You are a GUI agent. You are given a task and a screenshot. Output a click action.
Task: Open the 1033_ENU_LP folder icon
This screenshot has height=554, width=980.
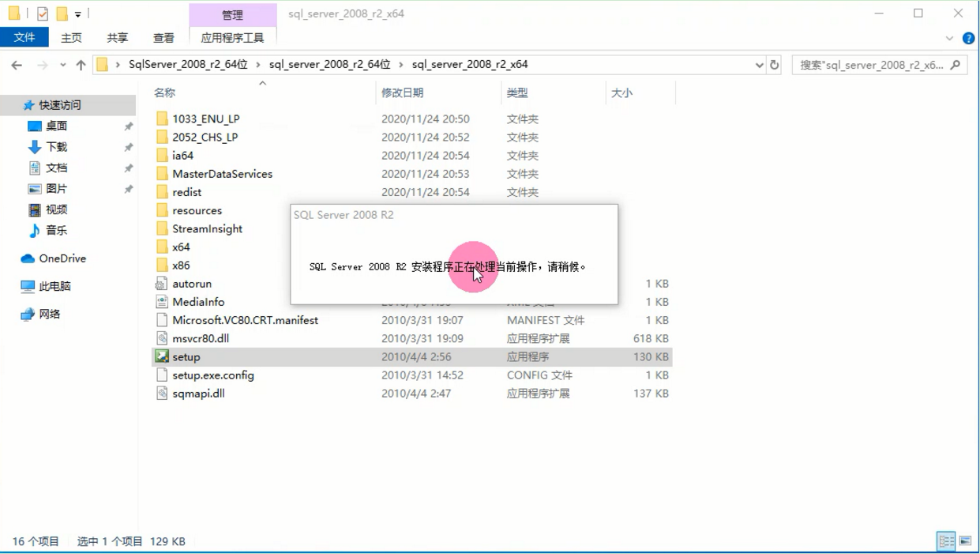pyautogui.click(x=162, y=119)
